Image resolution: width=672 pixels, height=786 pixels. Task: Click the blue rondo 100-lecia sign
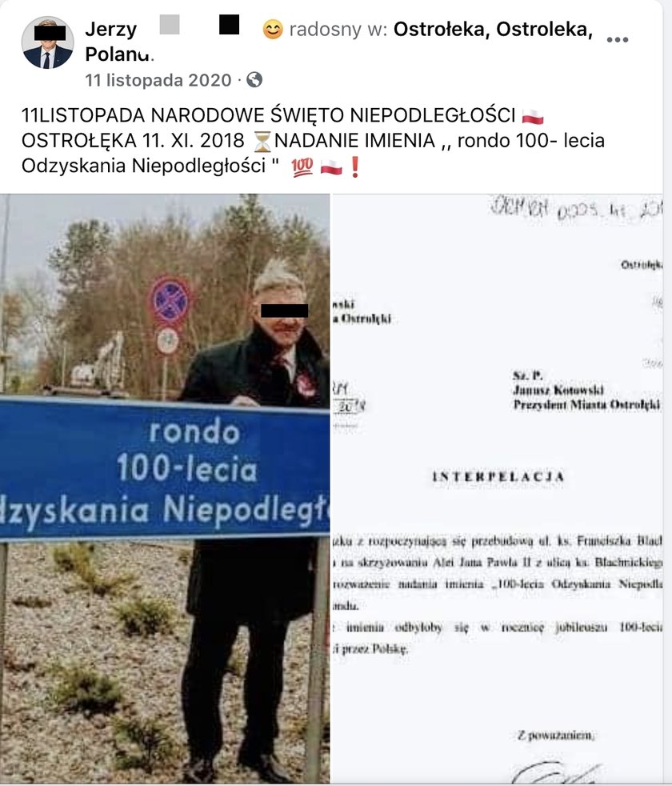[164, 469]
